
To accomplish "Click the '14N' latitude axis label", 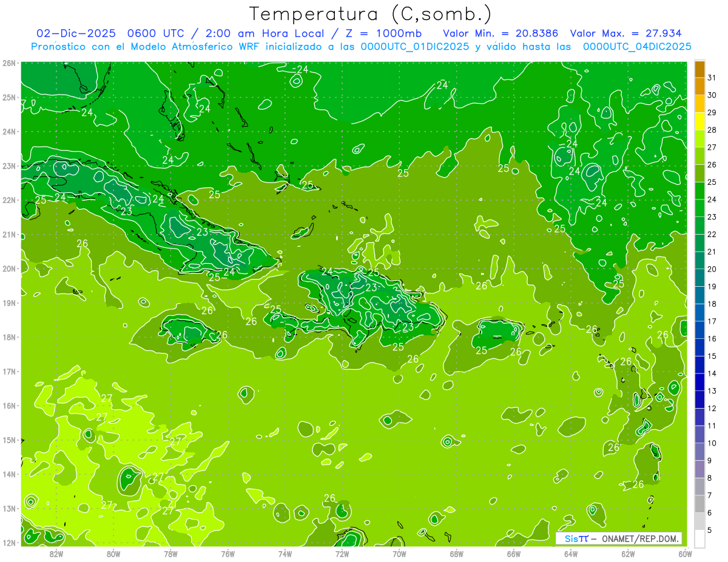I will (x=9, y=474).
